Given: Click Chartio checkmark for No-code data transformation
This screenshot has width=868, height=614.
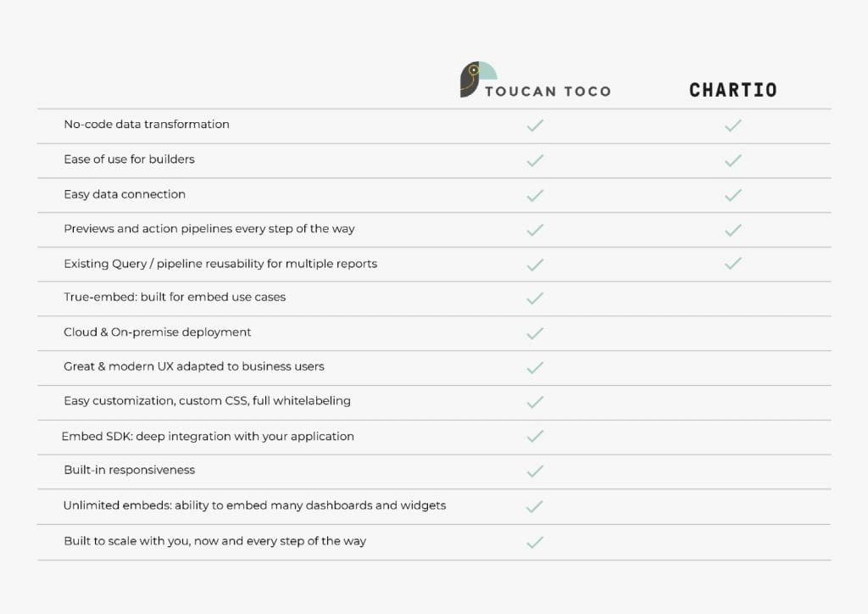Looking at the screenshot, I should pos(733,126).
